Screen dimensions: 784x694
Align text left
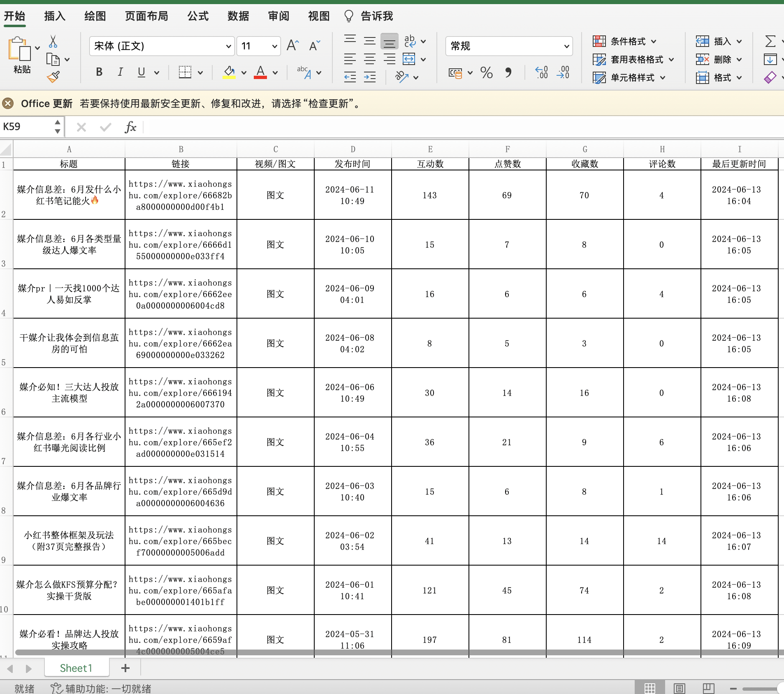point(350,59)
